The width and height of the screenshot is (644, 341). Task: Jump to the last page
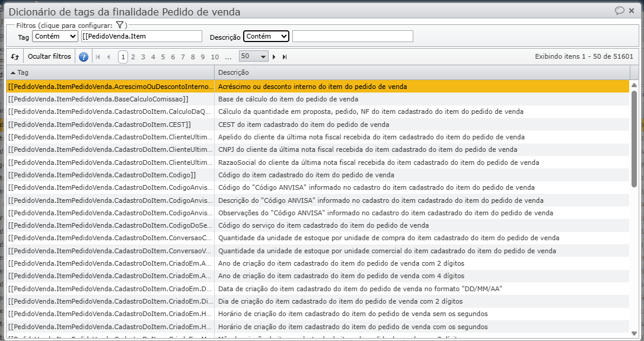click(x=285, y=57)
